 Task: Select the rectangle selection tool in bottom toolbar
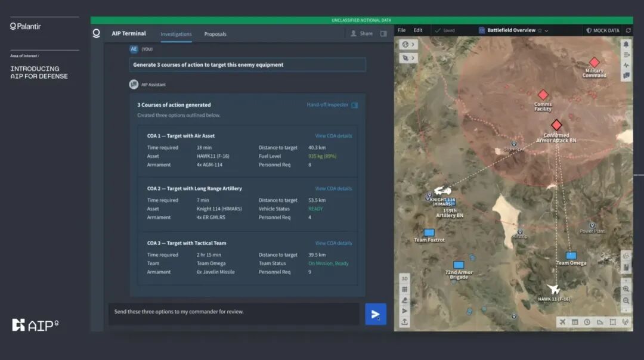(613, 322)
